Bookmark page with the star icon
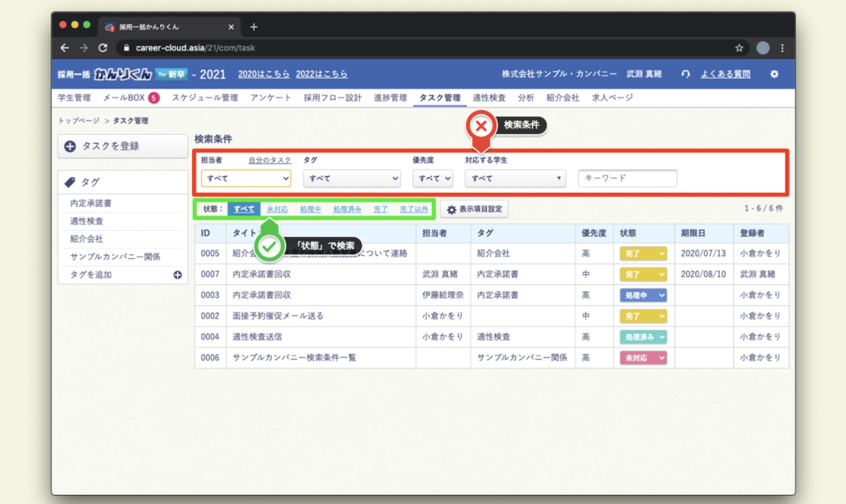This screenshot has width=846, height=504. tap(739, 48)
